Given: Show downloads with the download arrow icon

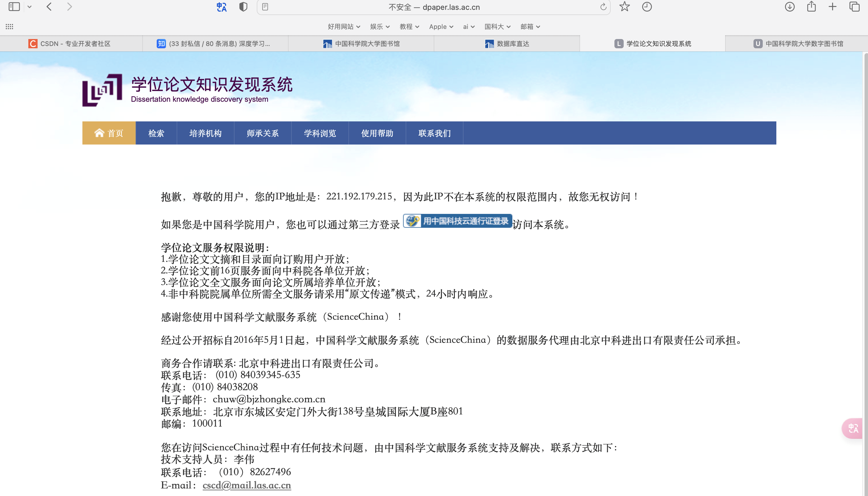Looking at the screenshot, I should [790, 7].
